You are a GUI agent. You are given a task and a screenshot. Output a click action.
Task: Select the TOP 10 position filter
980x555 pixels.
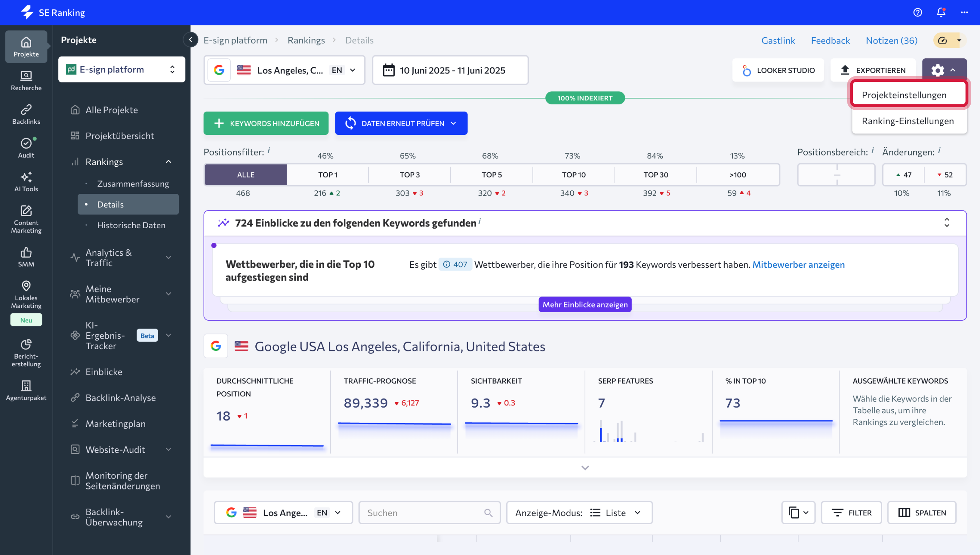pos(574,175)
